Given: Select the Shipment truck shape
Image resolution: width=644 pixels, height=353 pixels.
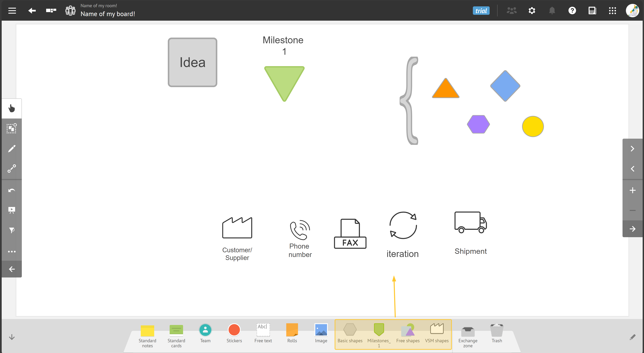Looking at the screenshot, I should 470,222.
